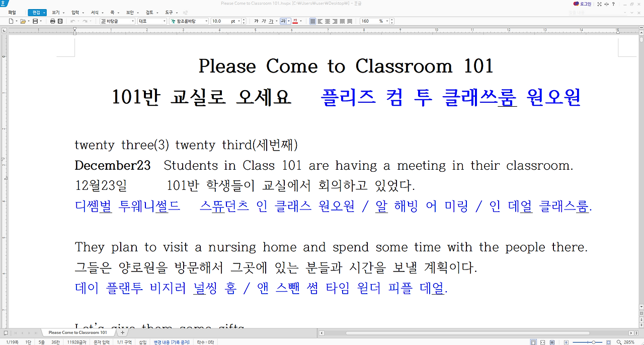Click the Undo arrow icon
The image size is (644, 345).
coord(72,21)
